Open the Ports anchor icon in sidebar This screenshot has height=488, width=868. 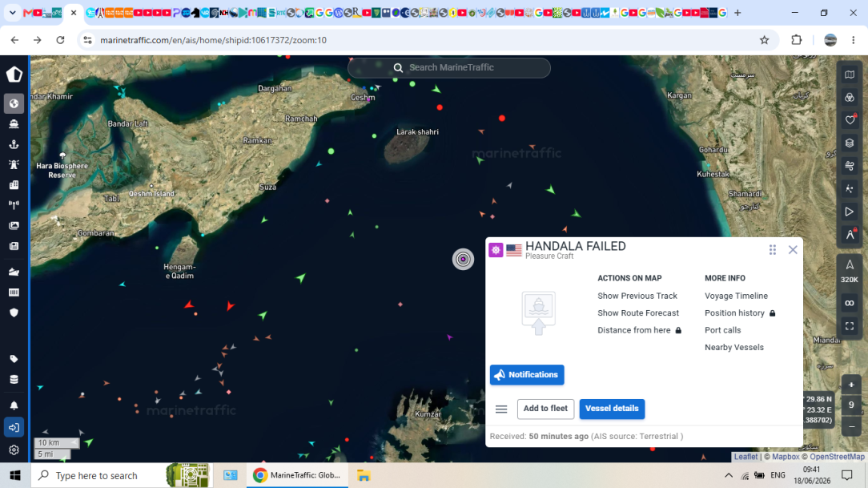14,144
